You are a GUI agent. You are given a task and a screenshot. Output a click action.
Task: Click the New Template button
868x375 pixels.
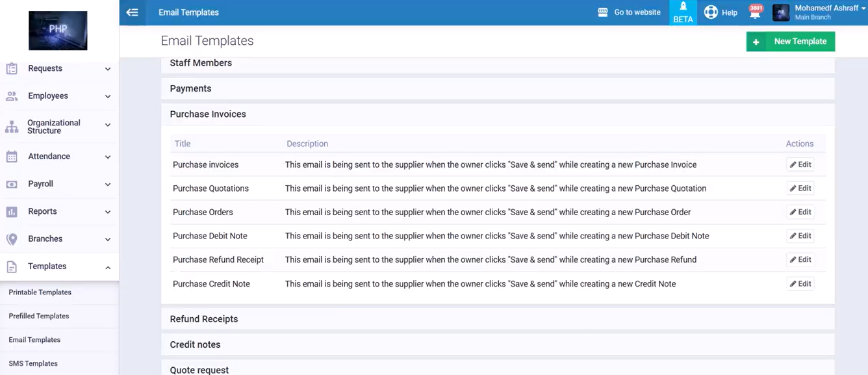click(x=790, y=42)
